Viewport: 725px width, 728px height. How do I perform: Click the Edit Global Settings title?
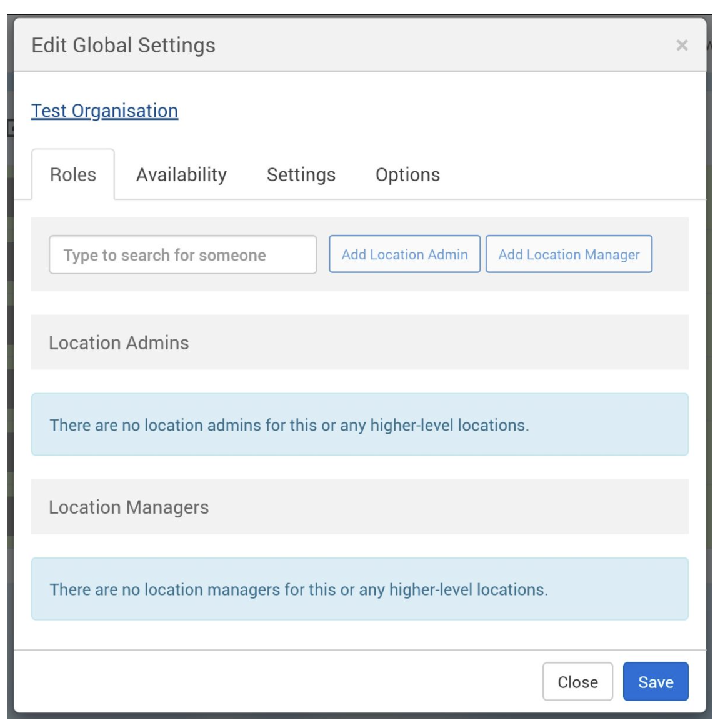click(x=123, y=46)
